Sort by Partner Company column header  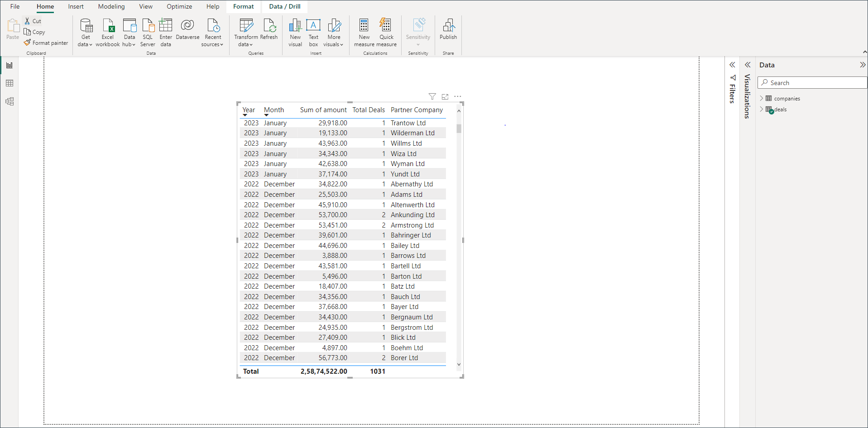pos(417,110)
